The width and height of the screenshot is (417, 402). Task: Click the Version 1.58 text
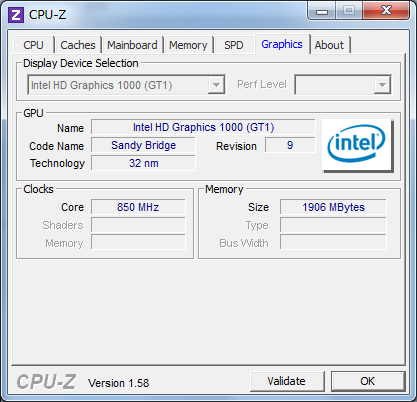click(x=119, y=383)
